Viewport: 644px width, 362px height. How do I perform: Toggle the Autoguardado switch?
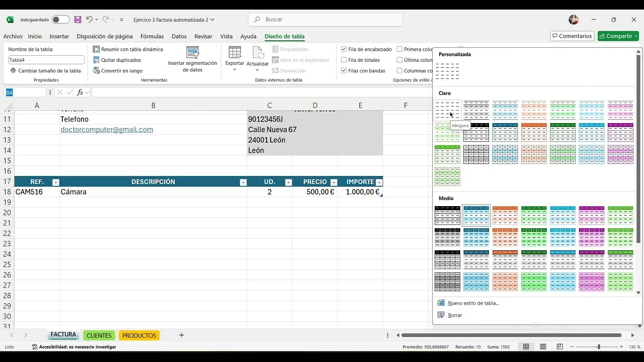point(60,20)
